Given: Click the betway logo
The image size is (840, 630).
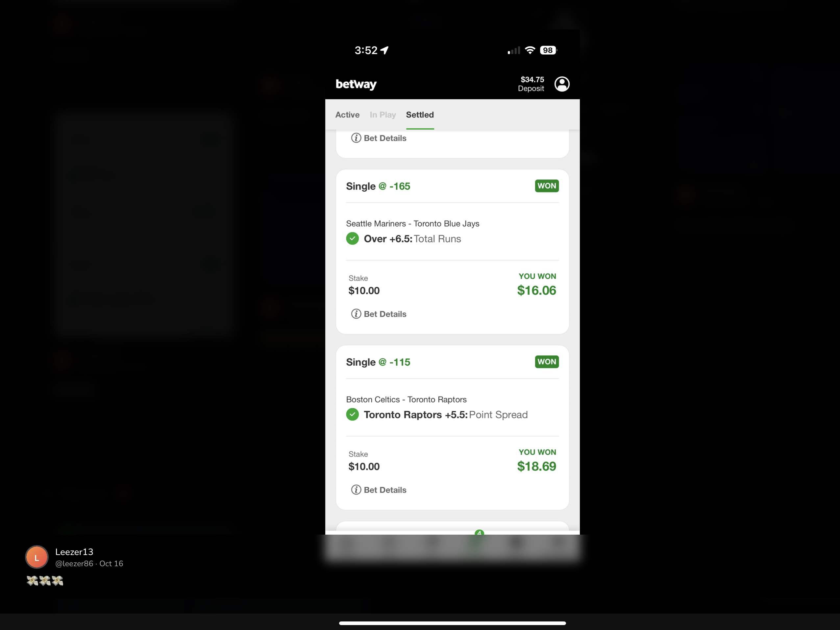Looking at the screenshot, I should [356, 84].
